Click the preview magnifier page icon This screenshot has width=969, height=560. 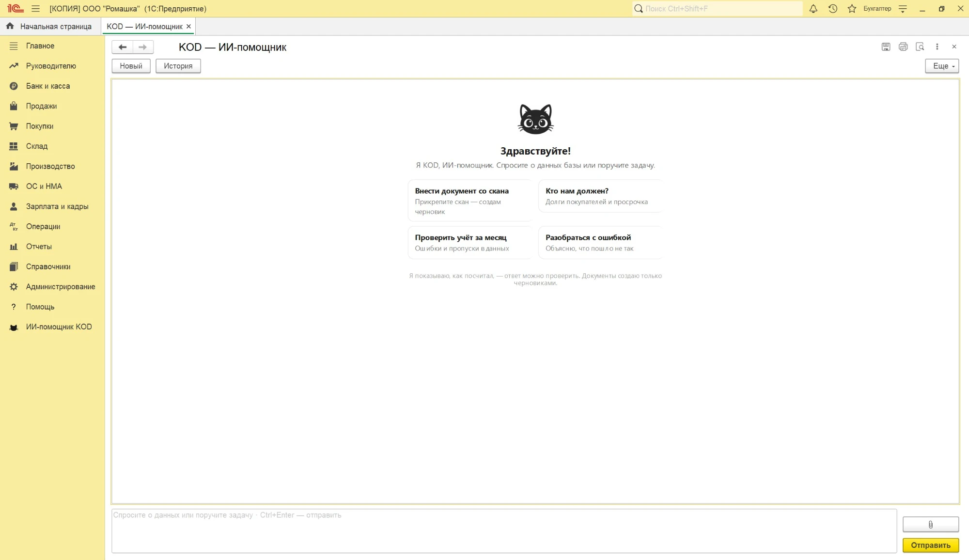920,47
